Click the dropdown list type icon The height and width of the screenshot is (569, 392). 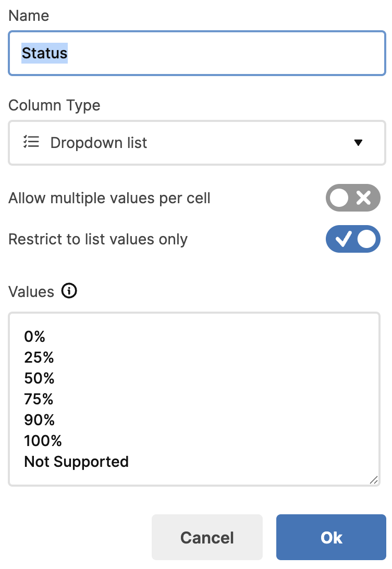click(x=31, y=142)
